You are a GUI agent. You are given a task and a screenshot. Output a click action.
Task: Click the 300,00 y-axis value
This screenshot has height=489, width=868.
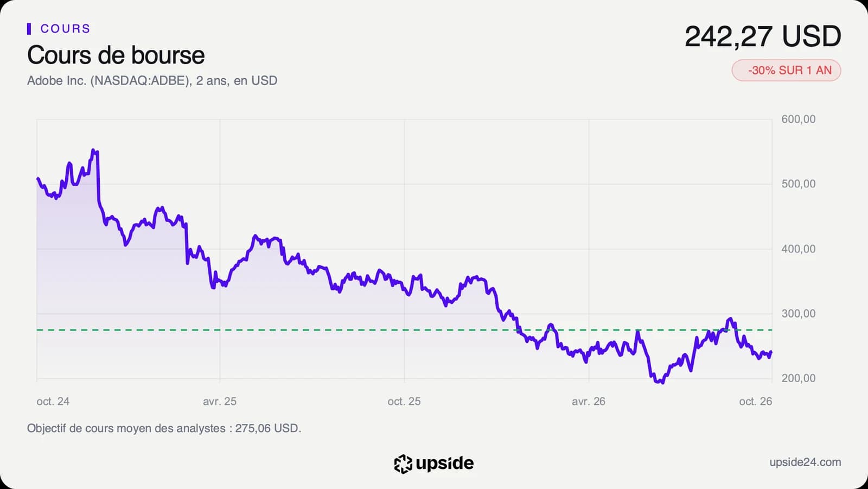tap(799, 314)
